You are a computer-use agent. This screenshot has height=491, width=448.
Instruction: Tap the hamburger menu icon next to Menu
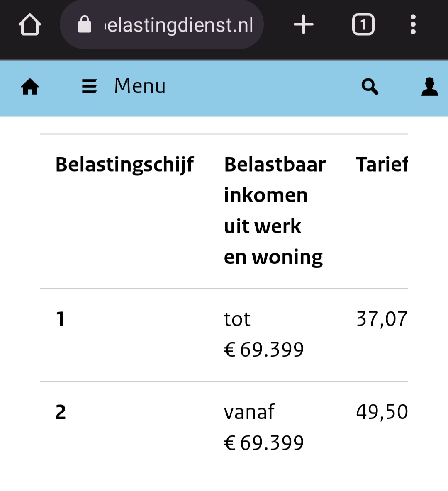pos(89,87)
